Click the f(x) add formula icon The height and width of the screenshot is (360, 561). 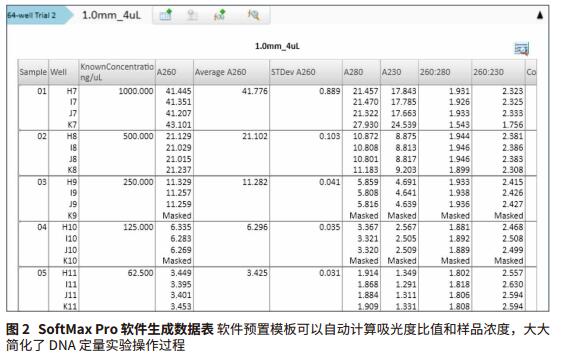(219, 15)
